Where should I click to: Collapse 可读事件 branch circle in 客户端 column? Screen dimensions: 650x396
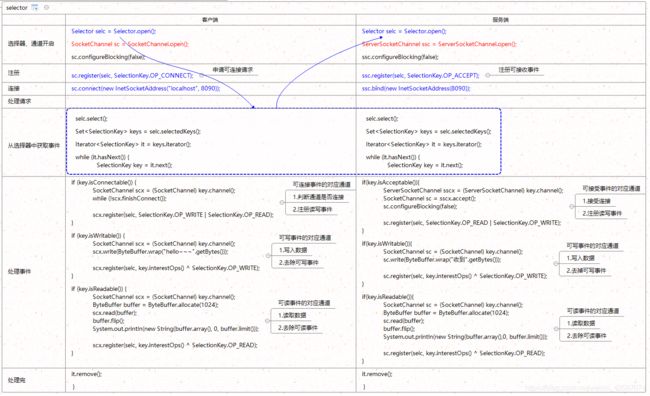267,321
